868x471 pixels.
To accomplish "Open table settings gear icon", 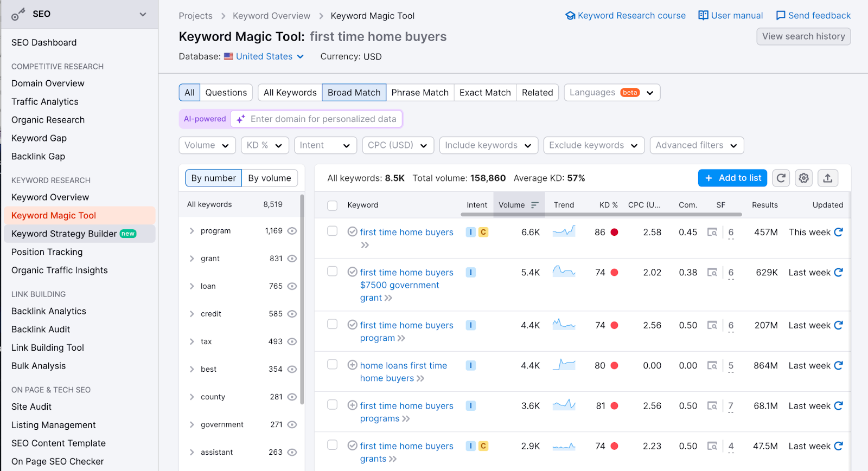I will (x=804, y=178).
